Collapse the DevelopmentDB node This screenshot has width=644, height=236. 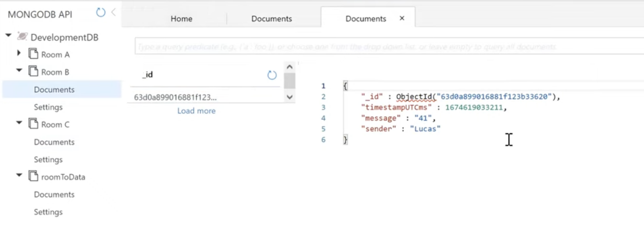point(8,35)
